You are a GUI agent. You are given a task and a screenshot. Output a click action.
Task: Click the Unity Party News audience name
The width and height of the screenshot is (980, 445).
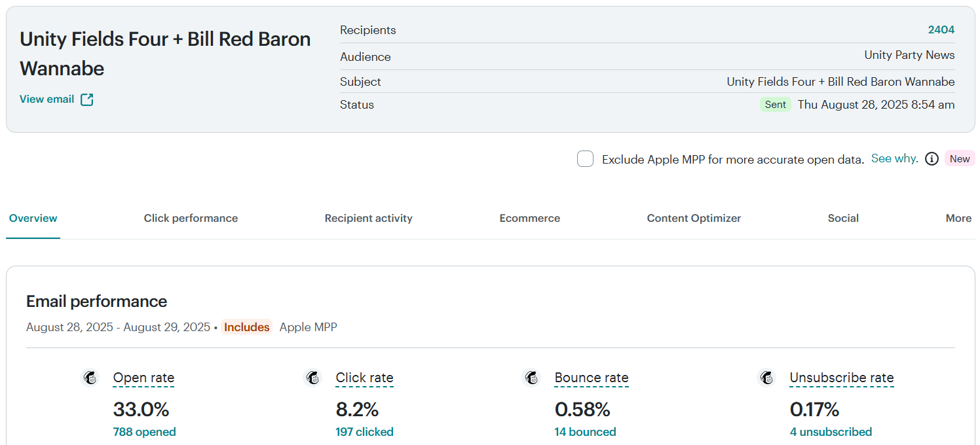[x=909, y=56]
